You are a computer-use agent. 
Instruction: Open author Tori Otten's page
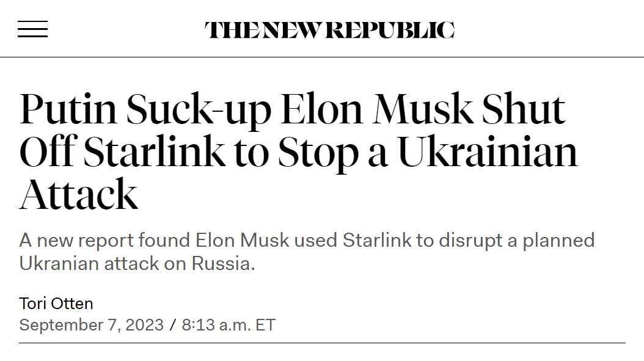tap(56, 304)
